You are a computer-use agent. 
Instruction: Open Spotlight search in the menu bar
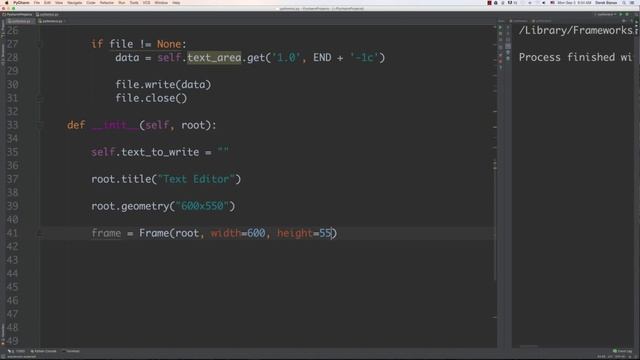(x=624, y=2)
